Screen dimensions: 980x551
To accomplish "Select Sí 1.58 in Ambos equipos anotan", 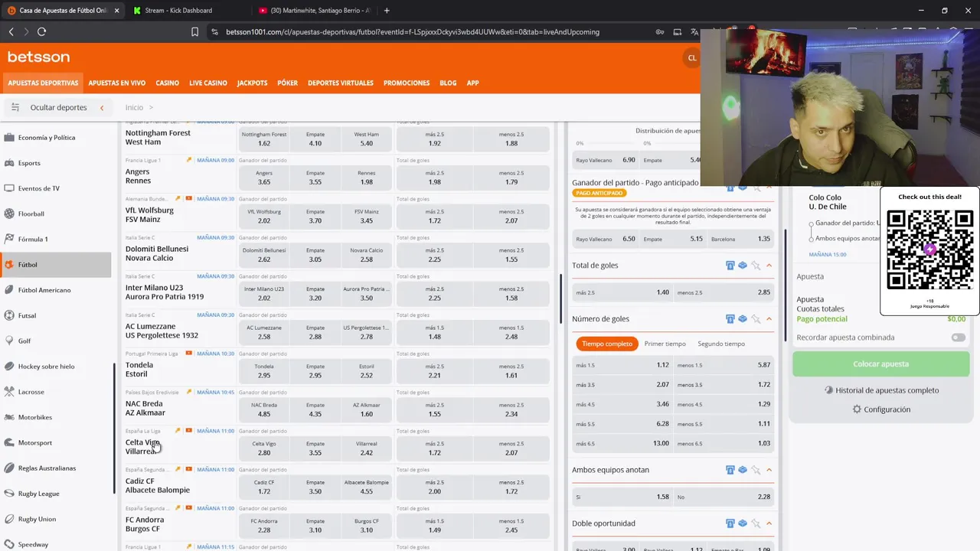I will [x=622, y=497].
